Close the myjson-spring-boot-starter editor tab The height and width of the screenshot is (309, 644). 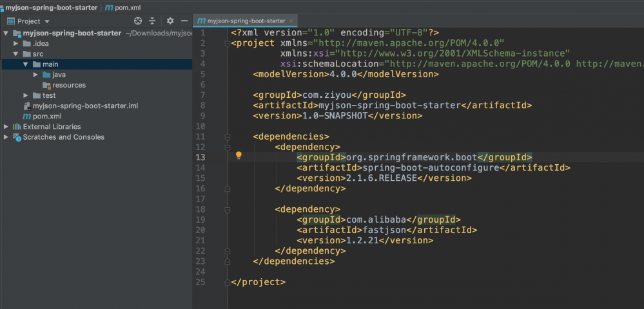click(x=292, y=21)
